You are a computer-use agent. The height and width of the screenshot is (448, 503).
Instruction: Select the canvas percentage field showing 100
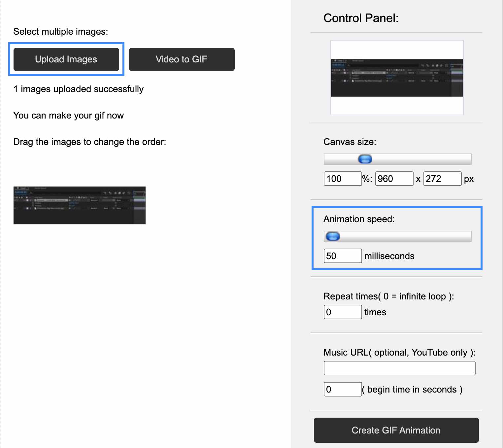[343, 179]
